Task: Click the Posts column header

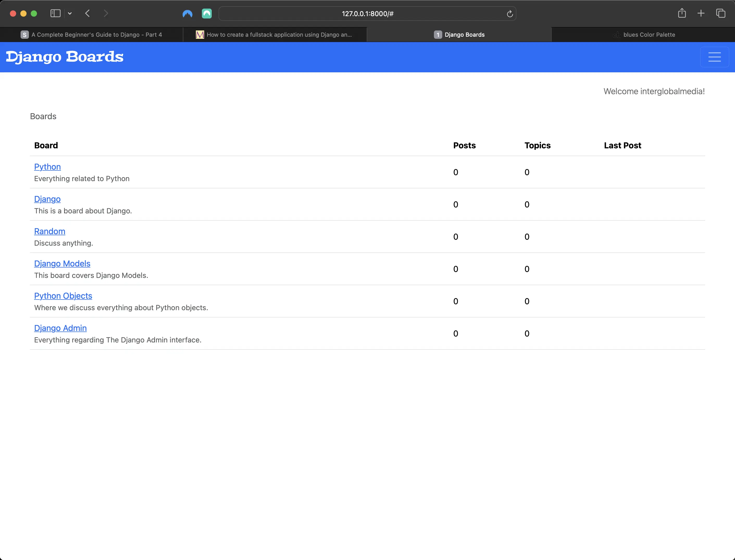Action: tap(464, 145)
